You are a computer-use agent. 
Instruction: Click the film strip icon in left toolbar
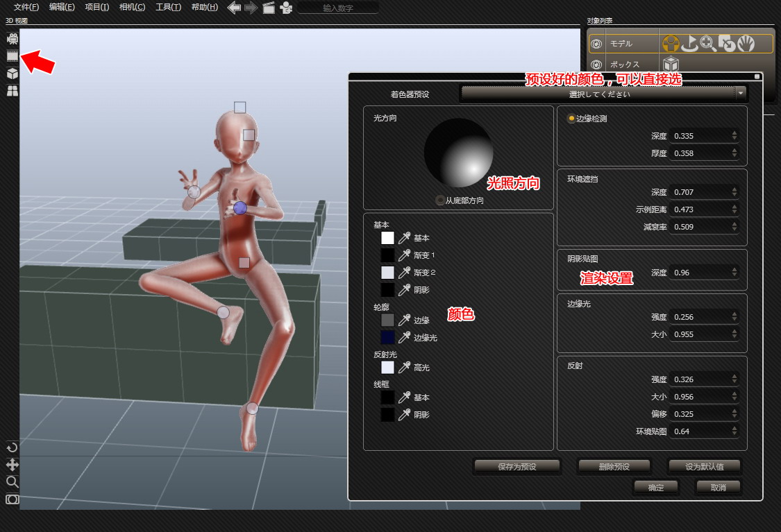12,55
